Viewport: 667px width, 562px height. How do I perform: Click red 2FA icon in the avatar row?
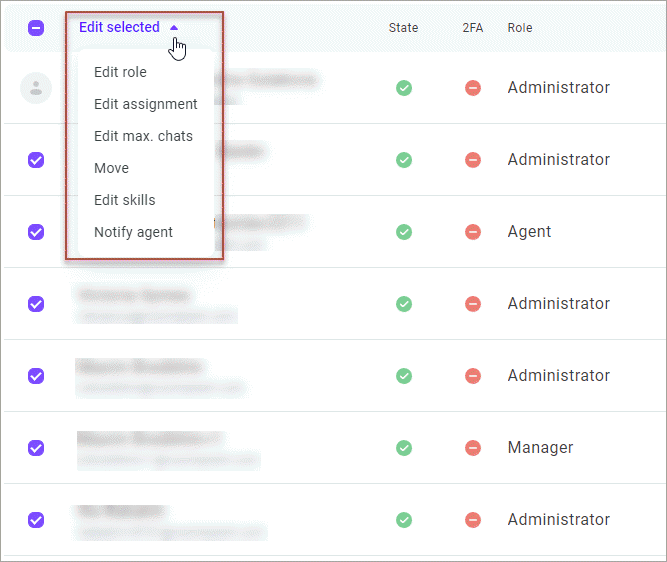[473, 88]
